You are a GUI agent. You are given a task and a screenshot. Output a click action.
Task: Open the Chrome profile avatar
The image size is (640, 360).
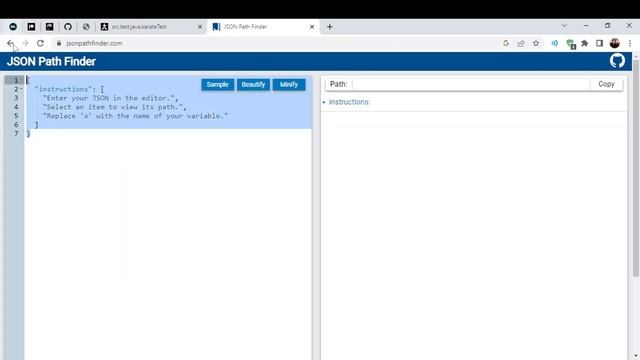pyautogui.click(x=615, y=43)
